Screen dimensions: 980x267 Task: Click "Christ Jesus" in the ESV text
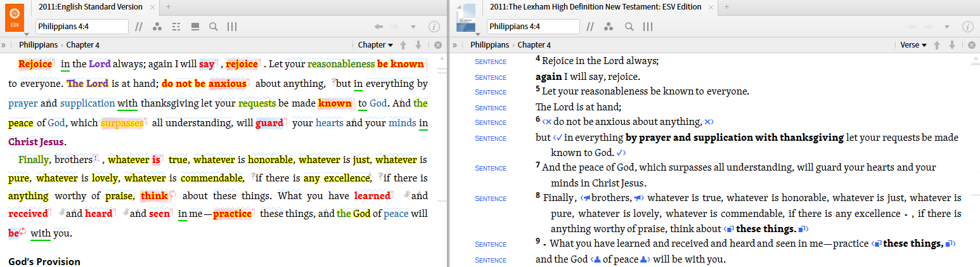(x=37, y=141)
